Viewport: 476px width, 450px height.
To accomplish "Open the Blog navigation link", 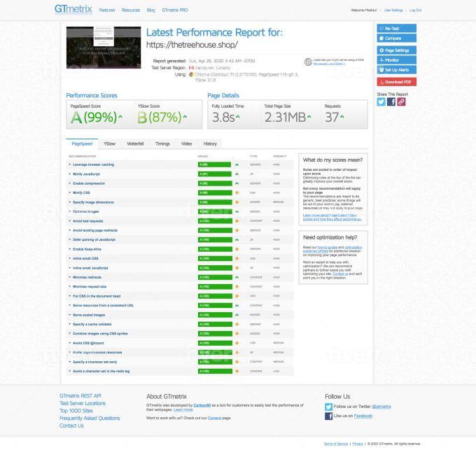I will 150,10.
